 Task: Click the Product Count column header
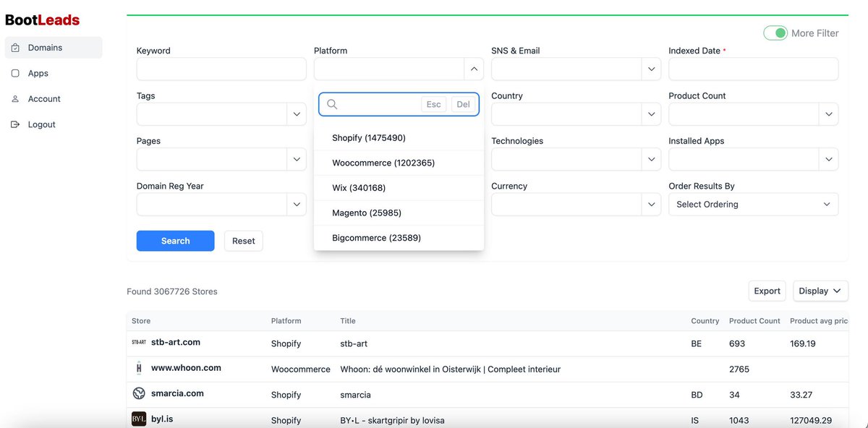click(754, 321)
